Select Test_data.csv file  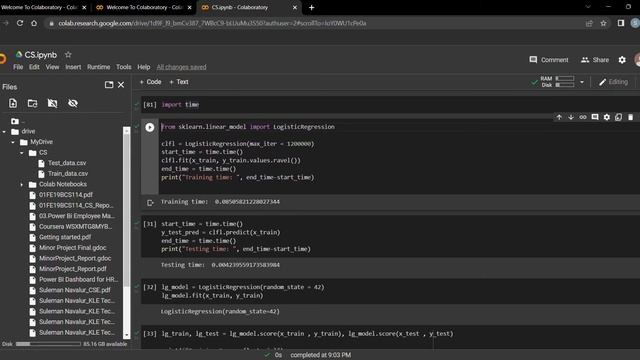point(67,163)
